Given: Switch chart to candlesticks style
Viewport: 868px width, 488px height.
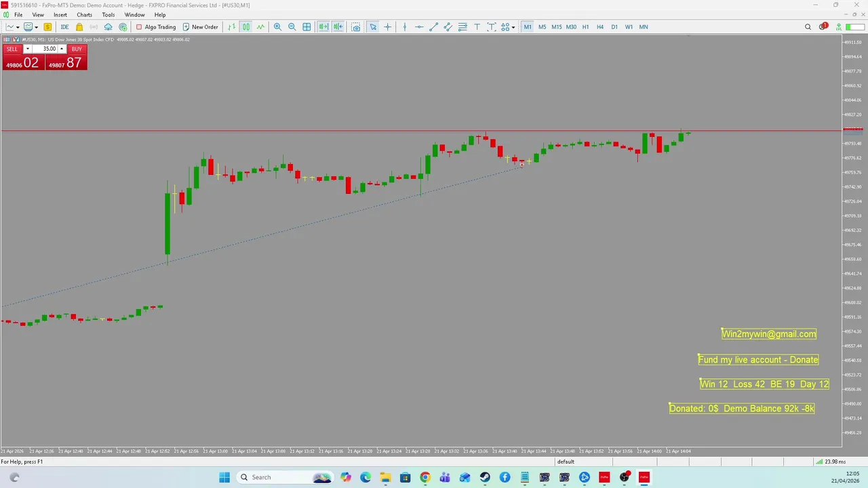Looking at the screenshot, I should pyautogui.click(x=246, y=27).
